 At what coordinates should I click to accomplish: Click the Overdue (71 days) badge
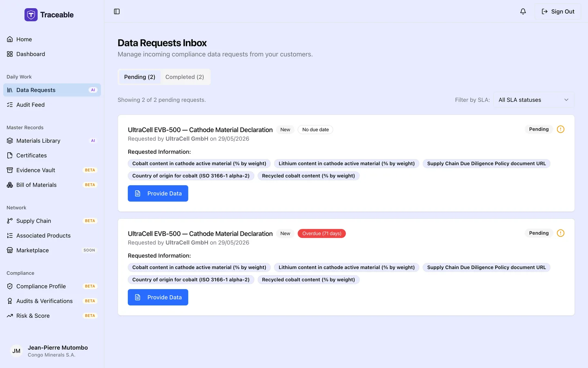pos(322,233)
